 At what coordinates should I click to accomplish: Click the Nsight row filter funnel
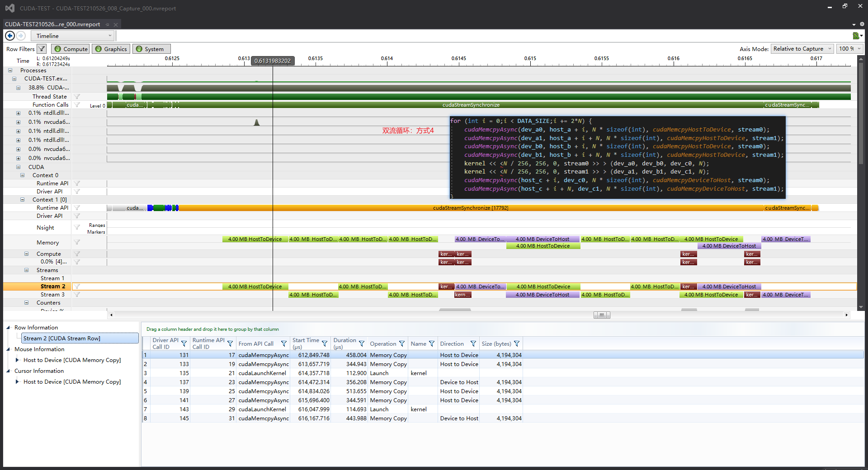(x=77, y=228)
